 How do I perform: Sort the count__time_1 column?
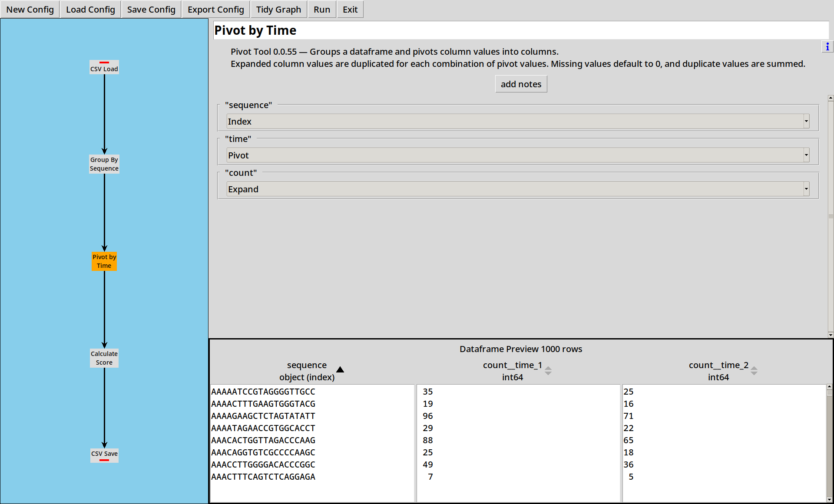coord(548,371)
